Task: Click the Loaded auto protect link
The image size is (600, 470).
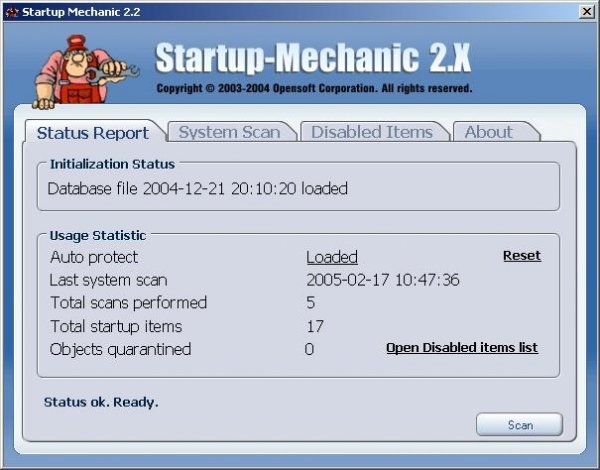Action: click(x=332, y=257)
